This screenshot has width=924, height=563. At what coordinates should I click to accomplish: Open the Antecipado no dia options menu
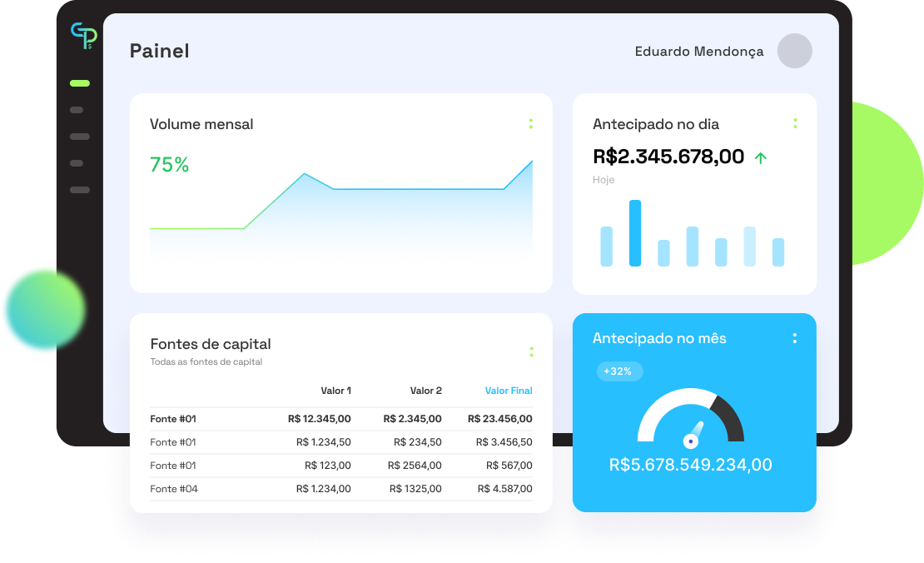(795, 122)
